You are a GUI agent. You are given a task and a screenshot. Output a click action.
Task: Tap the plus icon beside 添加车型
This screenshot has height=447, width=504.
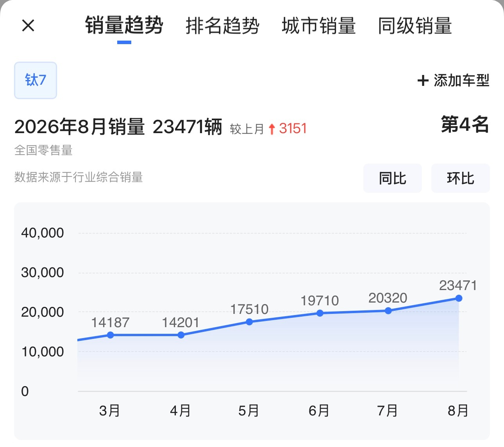point(423,81)
